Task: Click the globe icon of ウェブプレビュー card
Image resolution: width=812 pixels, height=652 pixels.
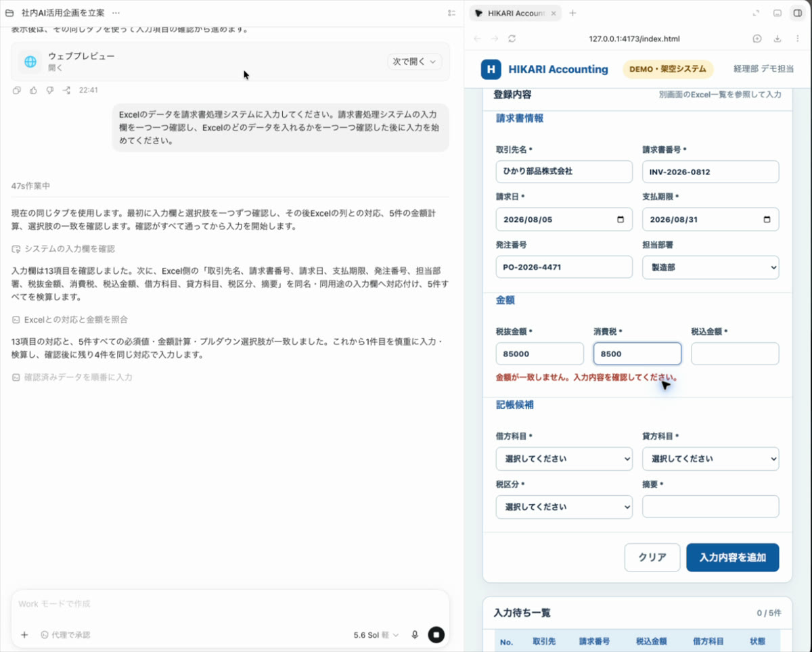Action: (30, 62)
